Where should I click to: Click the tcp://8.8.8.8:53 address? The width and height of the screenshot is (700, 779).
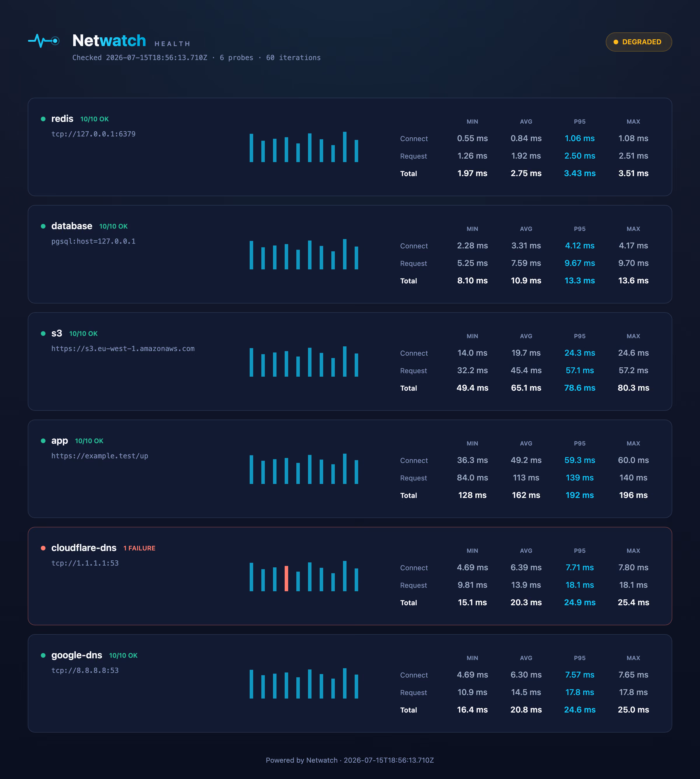click(x=85, y=671)
